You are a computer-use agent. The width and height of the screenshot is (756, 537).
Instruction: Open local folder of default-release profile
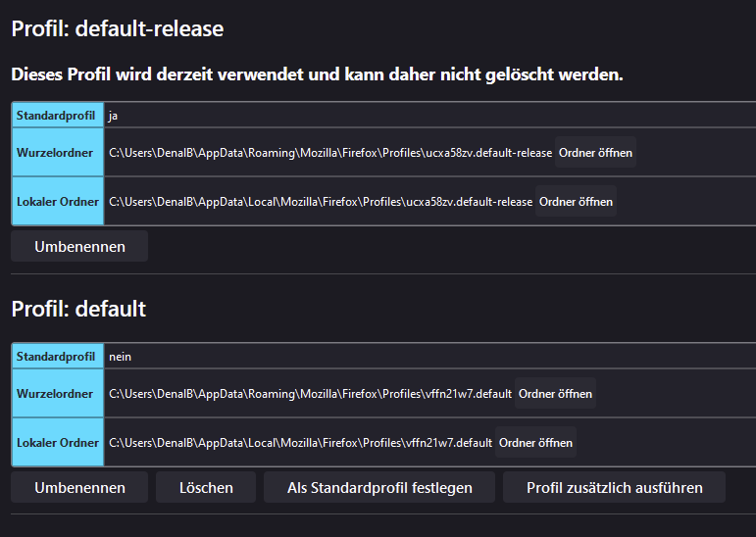coord(576,202)
